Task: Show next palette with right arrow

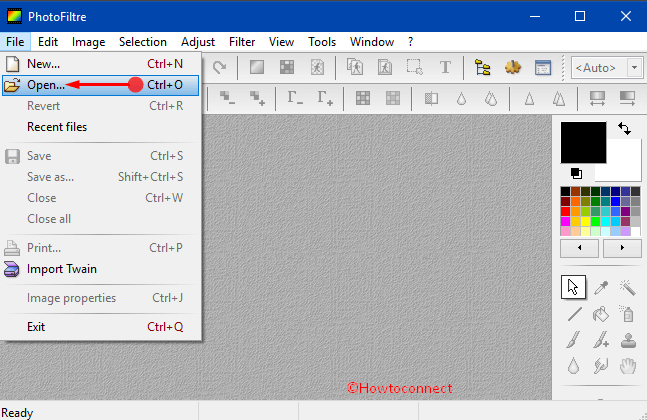Action: [622, 248]
